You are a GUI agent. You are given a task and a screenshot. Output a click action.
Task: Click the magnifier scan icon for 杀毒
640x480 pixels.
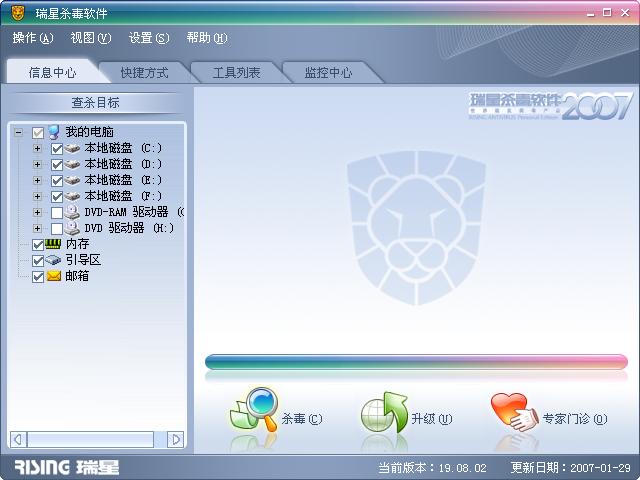(254, 409)
